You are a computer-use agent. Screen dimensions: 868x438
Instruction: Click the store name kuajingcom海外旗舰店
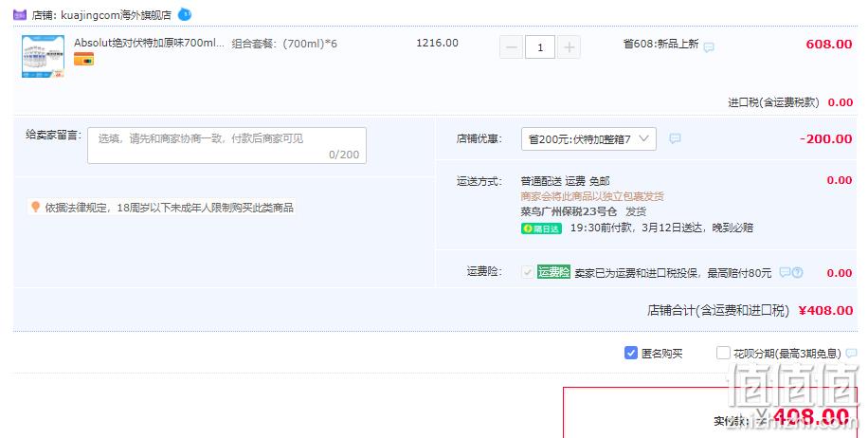(x=116, y=15)
